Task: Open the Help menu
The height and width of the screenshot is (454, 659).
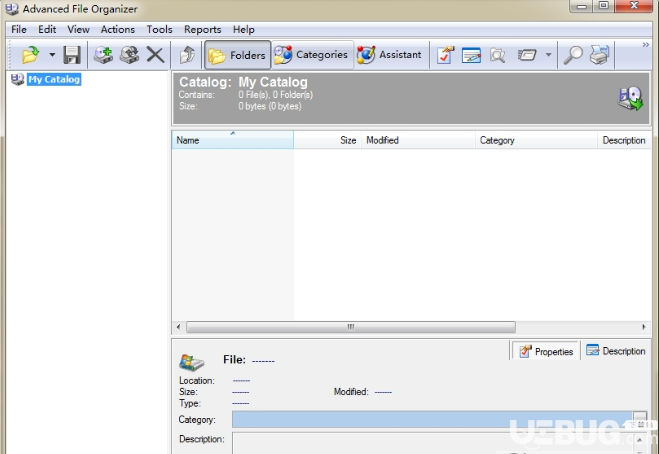Action: click(244, 29)
